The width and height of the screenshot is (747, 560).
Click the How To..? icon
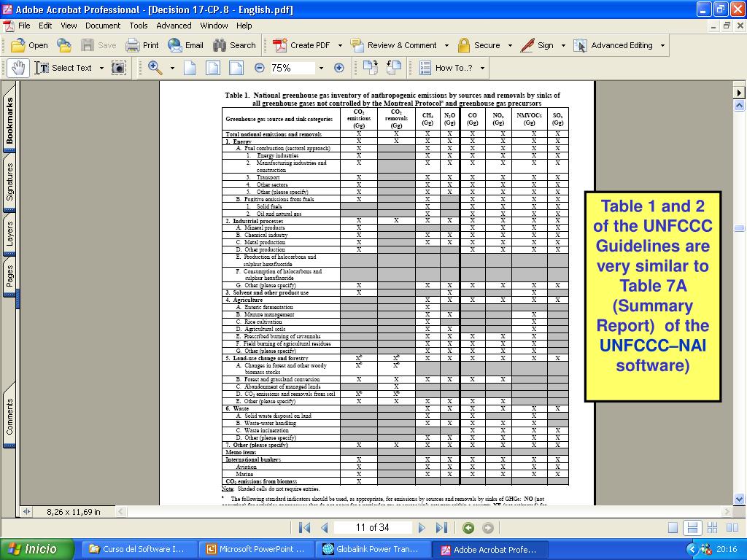click(425, 68)
